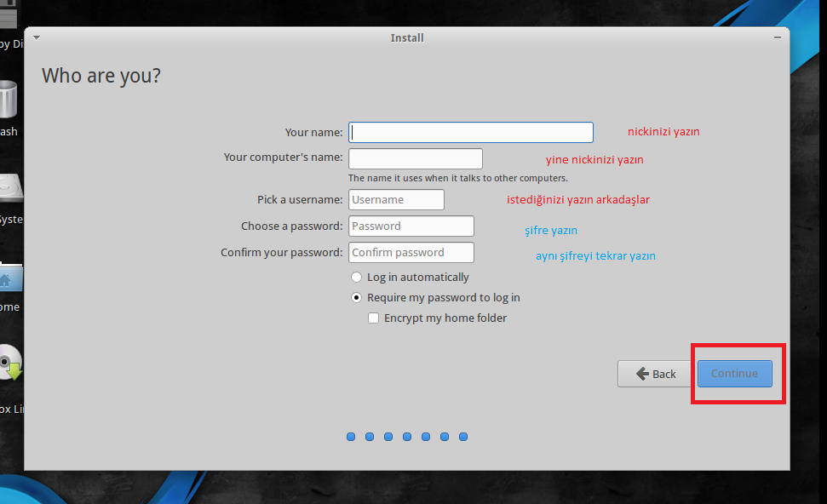This screenshot has width=827, height=504.
Task: Open the File System desktop icon
Action: [10, 188]
